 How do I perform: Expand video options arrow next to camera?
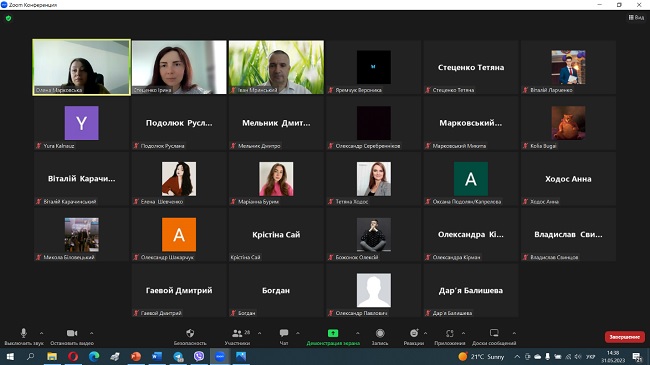tap(91, 333)
